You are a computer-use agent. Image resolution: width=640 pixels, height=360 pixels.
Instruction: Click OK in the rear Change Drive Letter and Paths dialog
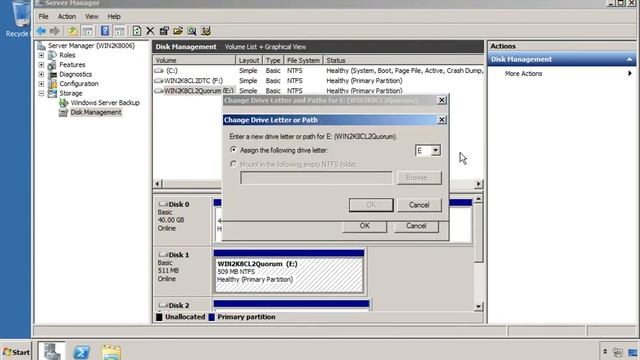pos(364,226)
